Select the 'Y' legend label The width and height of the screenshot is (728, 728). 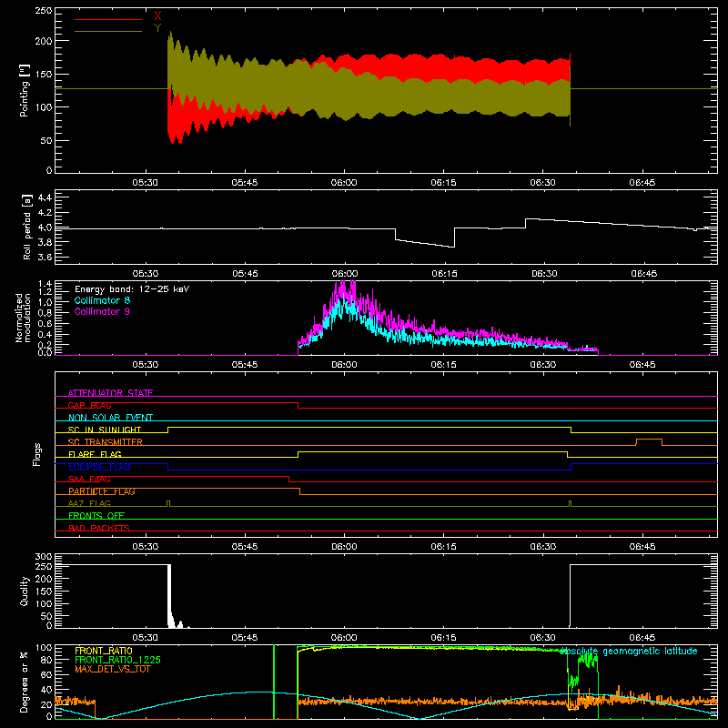(157, 28)
